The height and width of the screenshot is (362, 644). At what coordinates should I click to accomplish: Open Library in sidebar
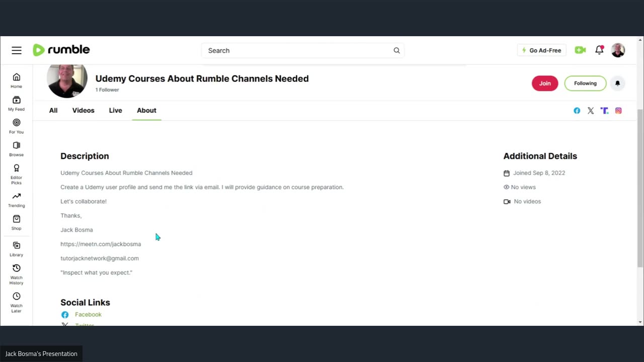click(17, 249)
